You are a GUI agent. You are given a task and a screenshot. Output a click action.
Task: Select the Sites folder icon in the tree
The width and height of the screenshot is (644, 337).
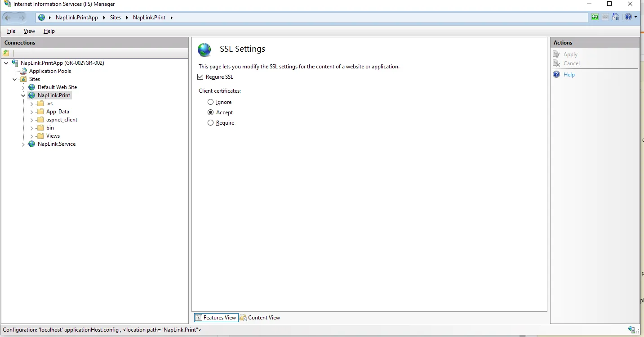click(23, 79)
